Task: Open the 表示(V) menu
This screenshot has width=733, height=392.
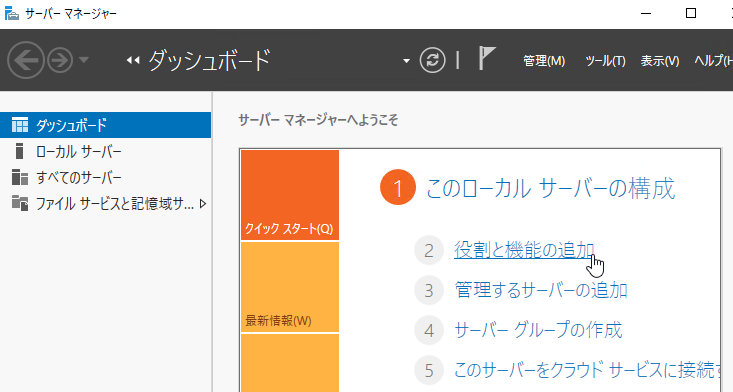Action: click(660, 61)
